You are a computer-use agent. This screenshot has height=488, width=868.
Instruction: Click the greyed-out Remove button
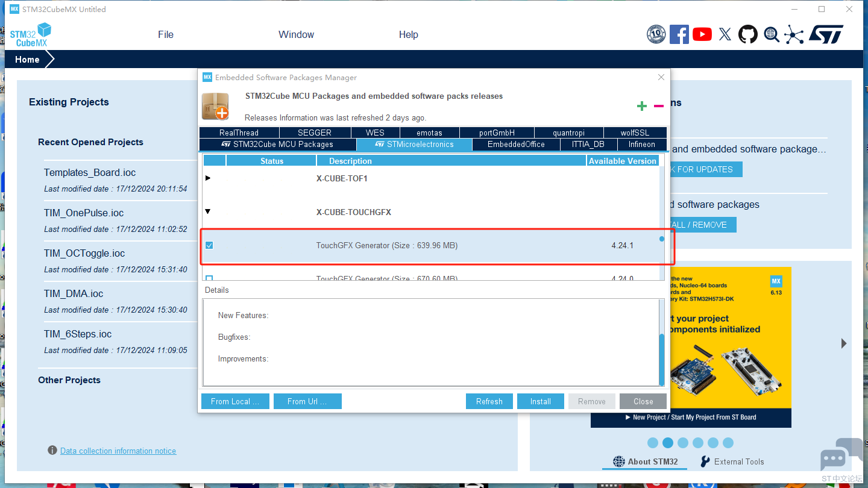click(x=592, y=401)
